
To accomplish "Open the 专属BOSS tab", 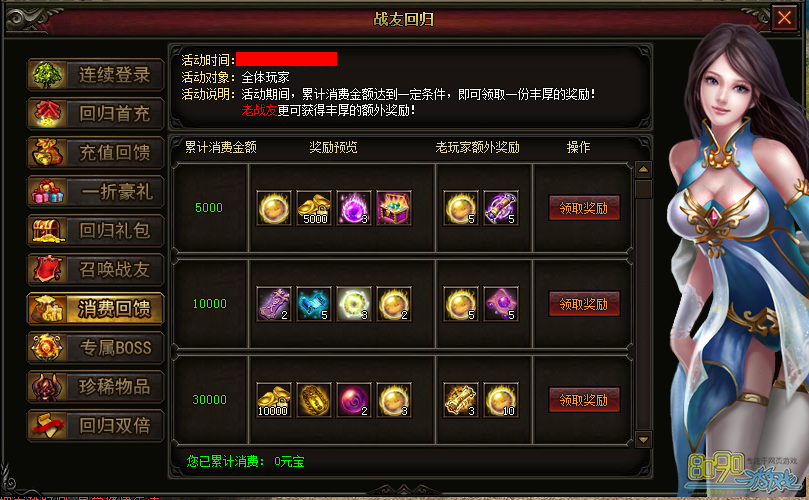I will [96, 348].
